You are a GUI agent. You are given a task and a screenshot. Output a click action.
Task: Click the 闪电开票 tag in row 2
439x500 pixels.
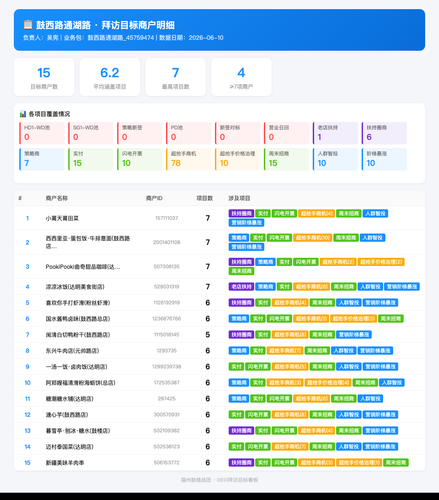[x=279, y=238]
